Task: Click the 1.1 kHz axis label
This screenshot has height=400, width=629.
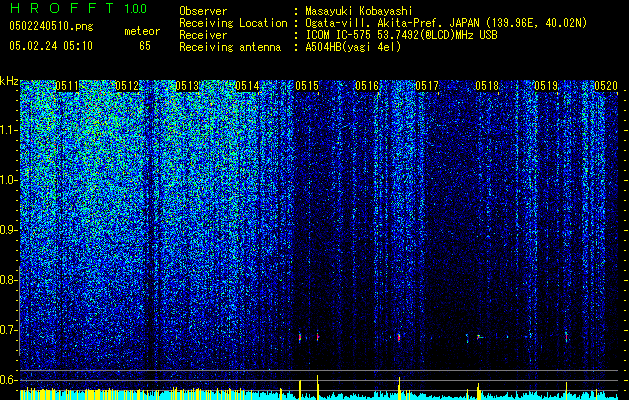Action: [x=9, y=130]
